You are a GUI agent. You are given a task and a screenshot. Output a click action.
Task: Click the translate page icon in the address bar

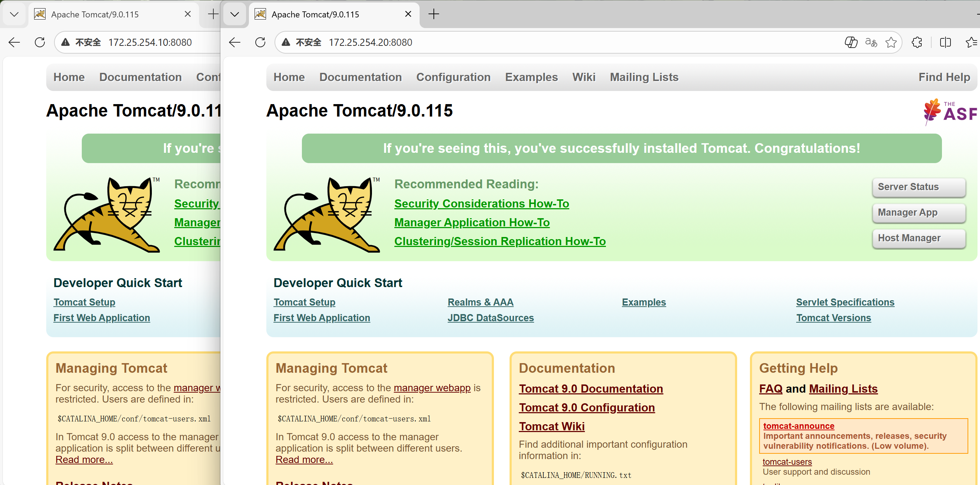pyautogui.click(x=871, y=42)
